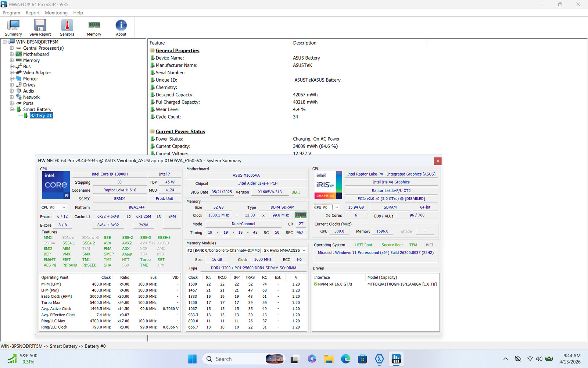Click the taskbar Search box
The image size is (588, 368).
click(244, 359)
